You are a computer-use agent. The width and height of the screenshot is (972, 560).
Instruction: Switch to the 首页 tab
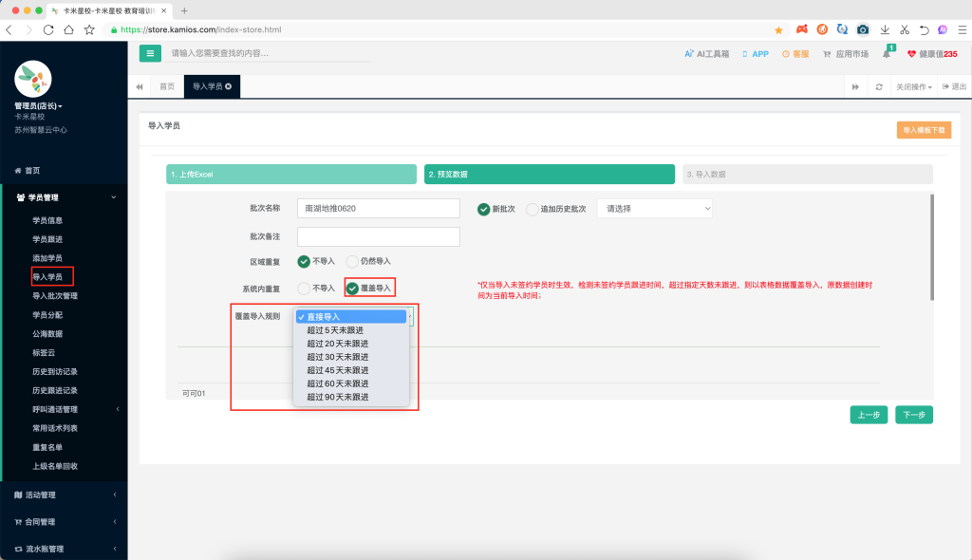(167, 86)
